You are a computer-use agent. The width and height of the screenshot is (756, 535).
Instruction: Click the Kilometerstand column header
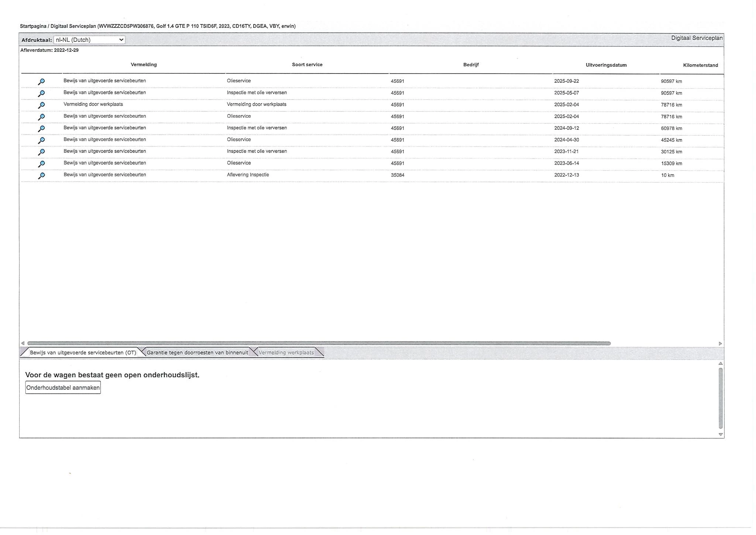tap(700, 65)
